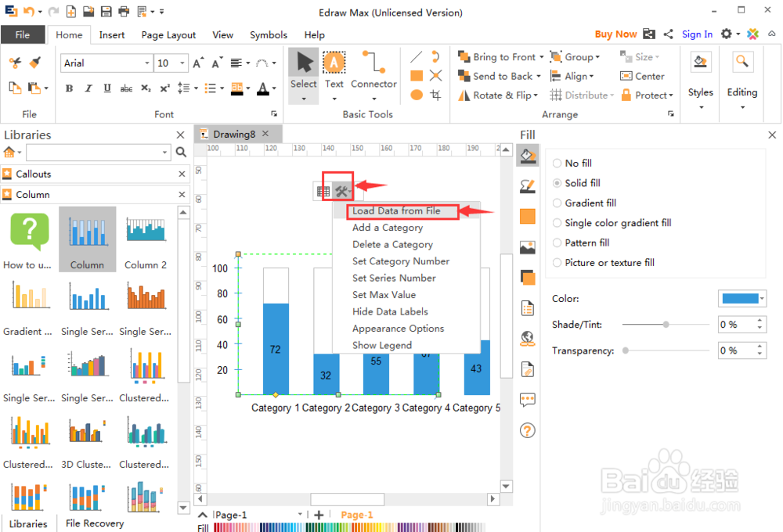This screenshot has height=532, width=783.
Task: Open the File menu button
Action: click(23, 35)
